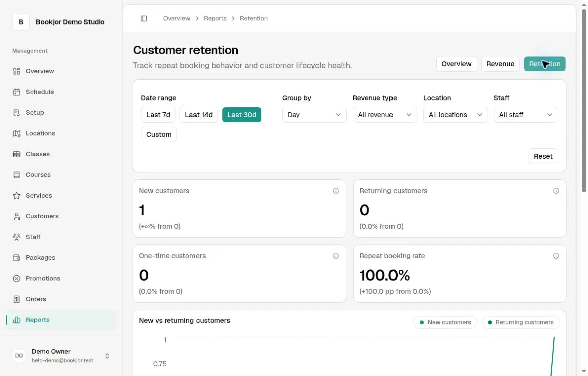Image resolution: width=588 pixels, height=376 pixels.
Task: Expand the Demo Owner account menu
Action: [x=61, y=356]
